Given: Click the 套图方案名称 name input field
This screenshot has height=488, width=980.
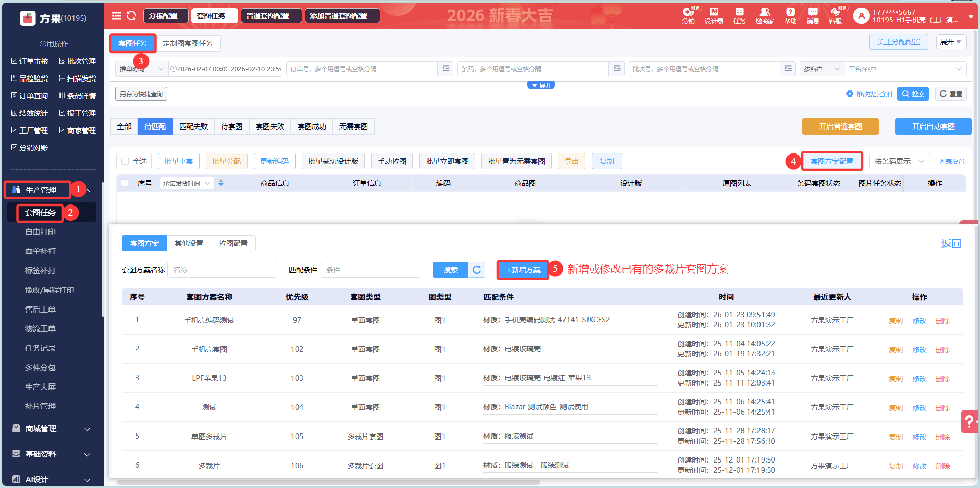Looking at the screenshot, I should point(222,270).
